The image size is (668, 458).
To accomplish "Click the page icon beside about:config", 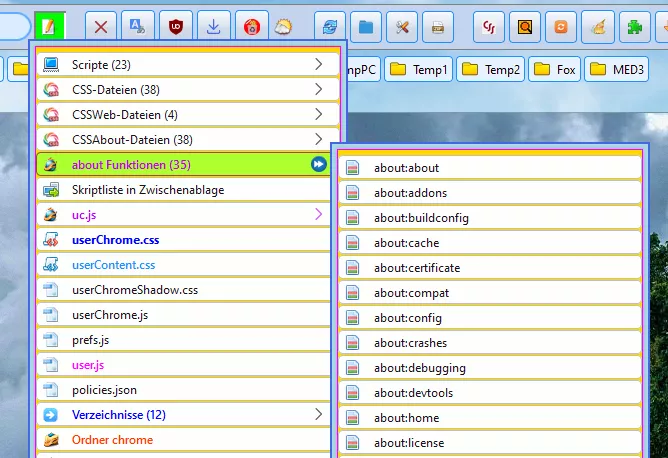I will pos(352,318).
